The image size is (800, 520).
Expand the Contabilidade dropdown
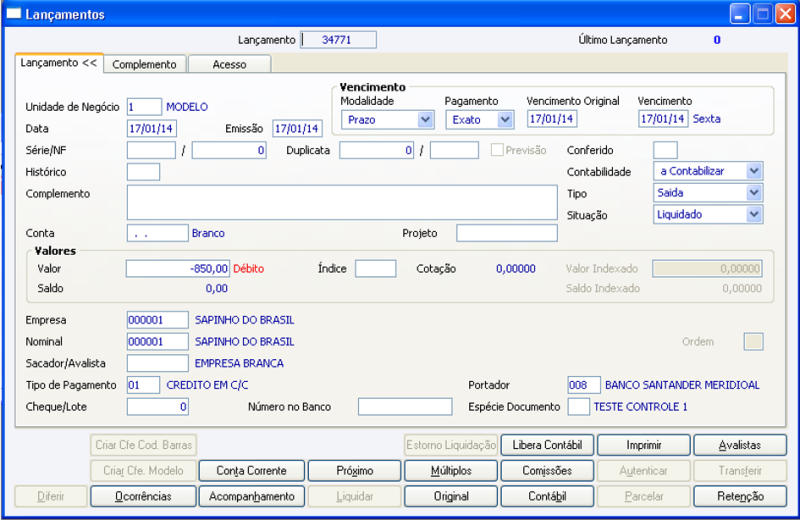pyautogui.click(x=708, y=171)
